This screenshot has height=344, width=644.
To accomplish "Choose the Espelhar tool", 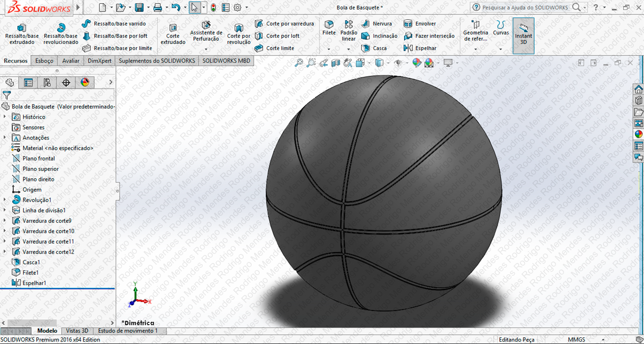I will point(420,48).
